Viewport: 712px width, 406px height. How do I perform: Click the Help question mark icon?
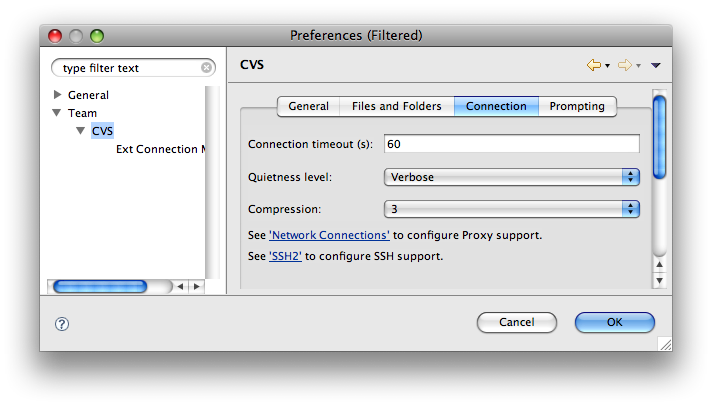[62, 323]
